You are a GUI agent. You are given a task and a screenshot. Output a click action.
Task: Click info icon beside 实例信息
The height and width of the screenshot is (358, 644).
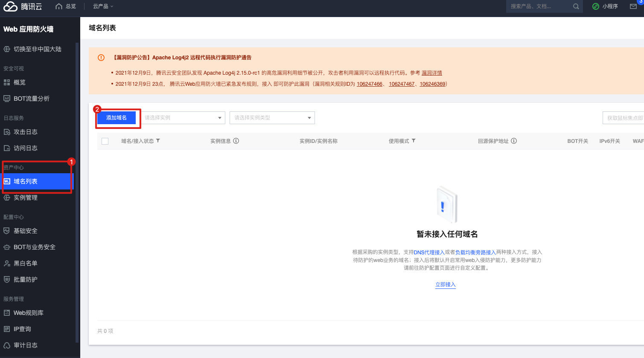pyautogui.click(x=236, y=141)
